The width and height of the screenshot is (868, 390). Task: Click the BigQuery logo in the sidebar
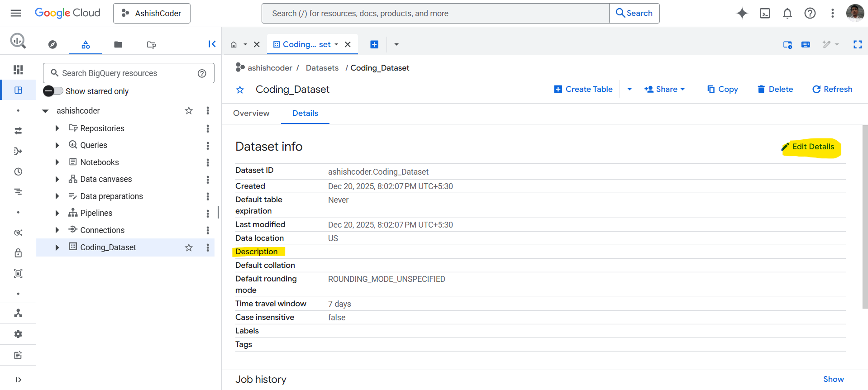point(18,41)
